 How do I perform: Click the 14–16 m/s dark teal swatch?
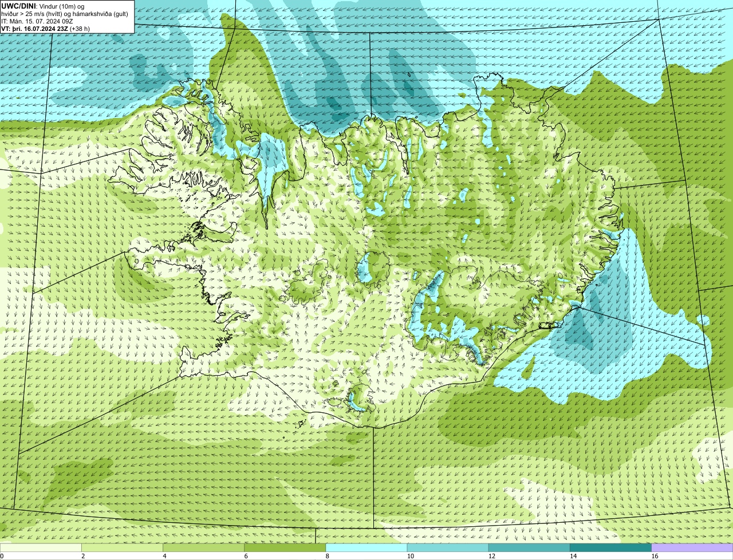tap(610, 548)
